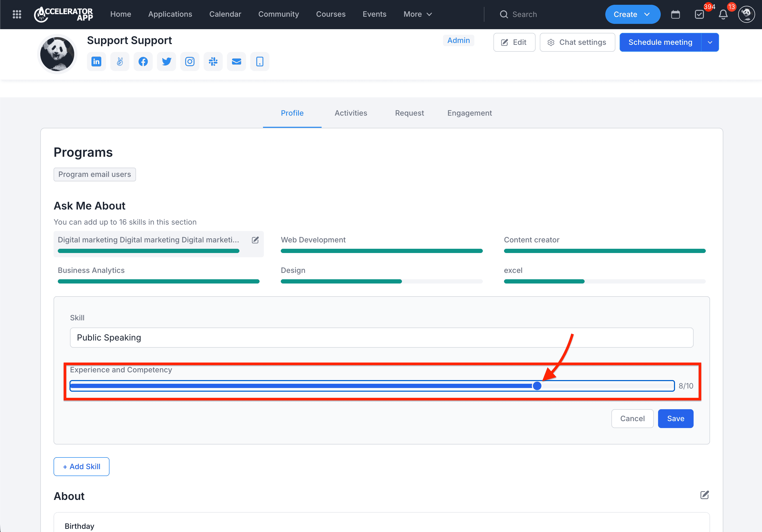This screenshot has width=762, height=532.
Task: Save the Public Speaking skill
Action: point(675,418)
